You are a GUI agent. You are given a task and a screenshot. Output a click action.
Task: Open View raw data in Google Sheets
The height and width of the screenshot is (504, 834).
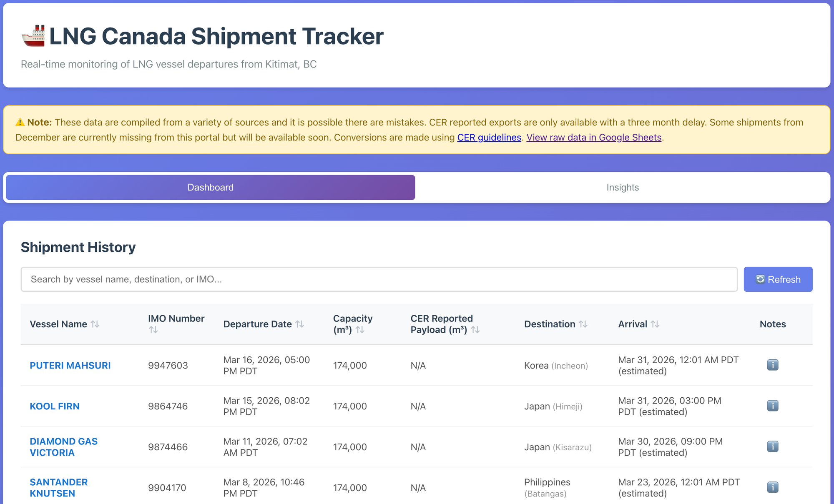click(594, 138)
